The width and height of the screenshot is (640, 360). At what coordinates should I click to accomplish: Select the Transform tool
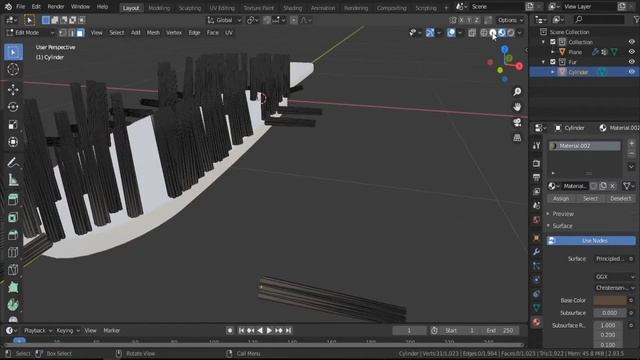[13, 142]
